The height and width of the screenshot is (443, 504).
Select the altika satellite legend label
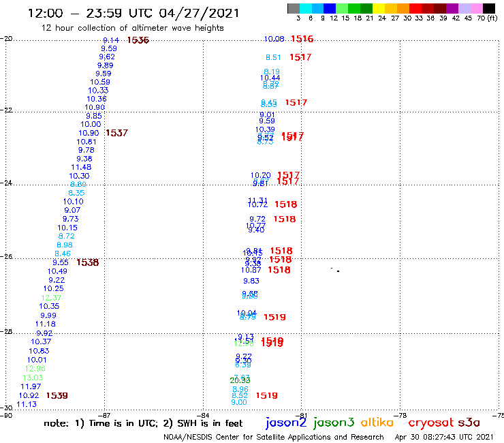(x=377, y=423)
